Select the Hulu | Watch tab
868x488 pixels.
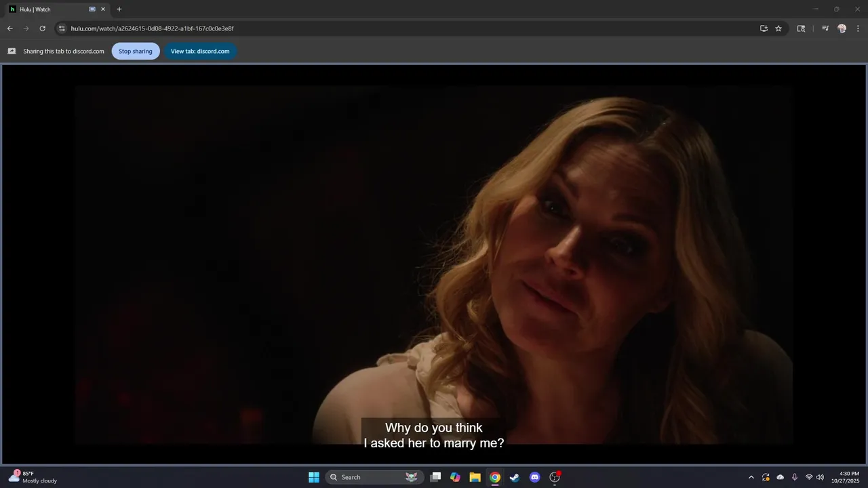click(57, 9)
